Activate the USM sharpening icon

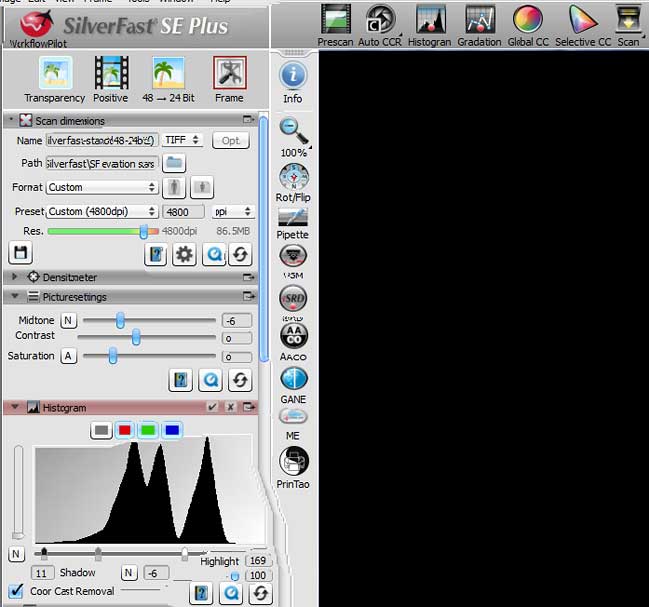tap(293, 255)
